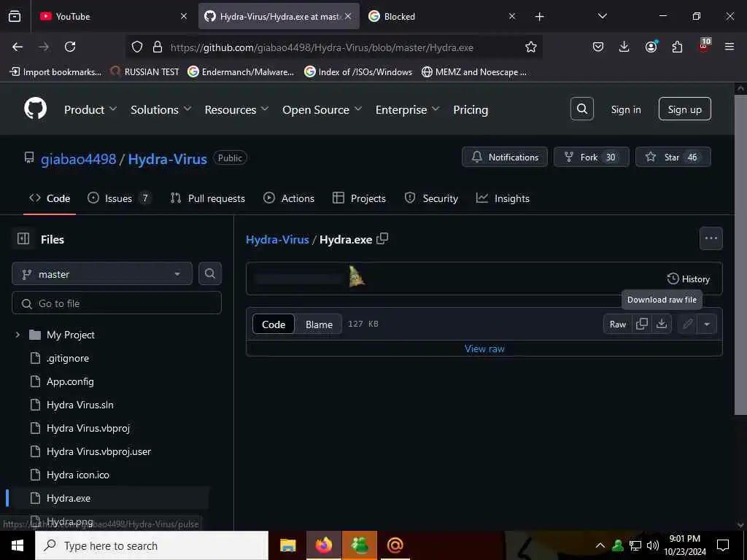
Task: Open Firefox View tab icon
Action: coord(15,16)
